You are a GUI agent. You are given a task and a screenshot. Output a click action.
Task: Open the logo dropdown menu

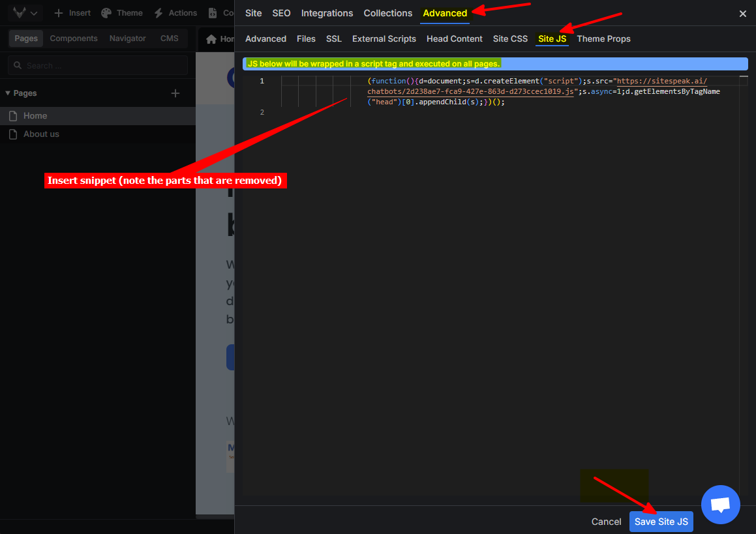26,13
